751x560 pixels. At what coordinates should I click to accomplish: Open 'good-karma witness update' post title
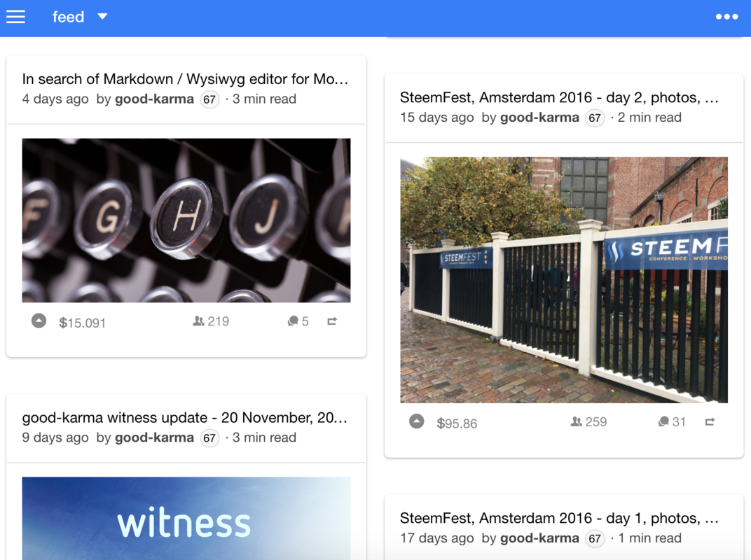point(185,417)
